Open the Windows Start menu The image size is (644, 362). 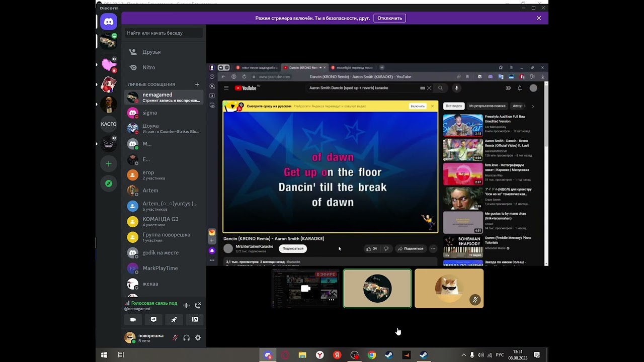point(104,355)
